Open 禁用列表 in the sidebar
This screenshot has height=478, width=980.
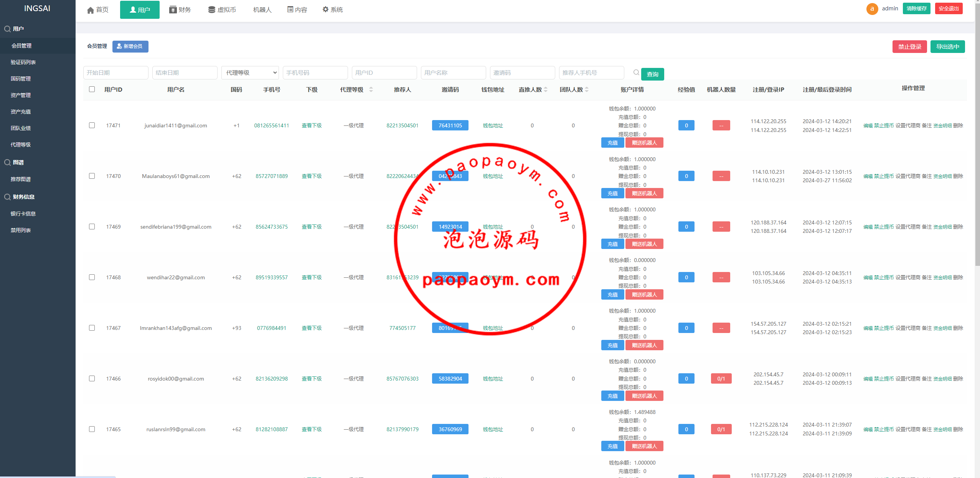coord(21,230)
